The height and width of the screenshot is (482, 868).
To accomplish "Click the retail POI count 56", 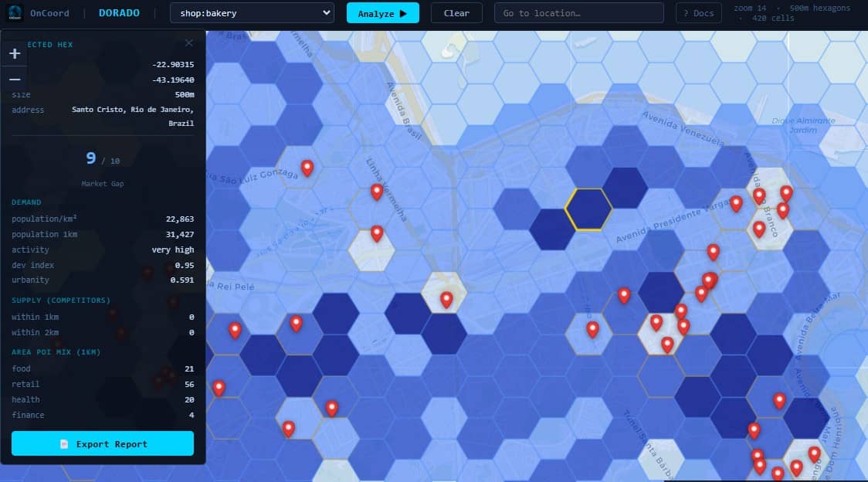I will pyautogui.click(x=189, y=385).
